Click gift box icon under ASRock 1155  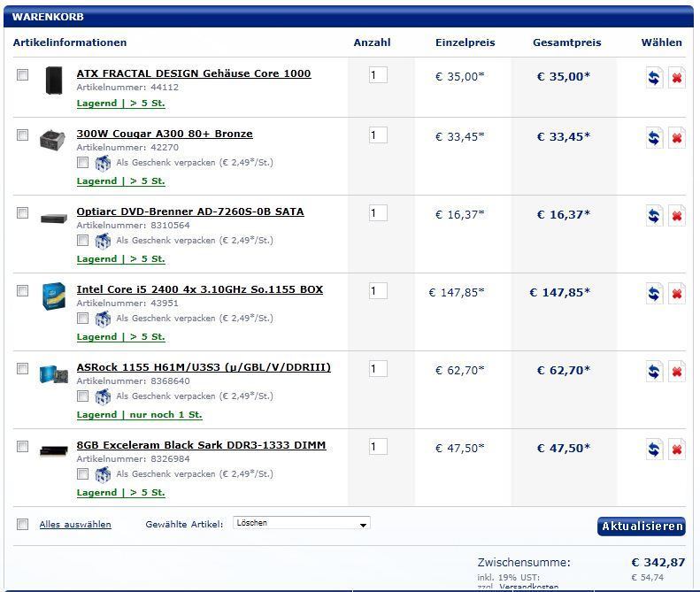coord(103,396)
